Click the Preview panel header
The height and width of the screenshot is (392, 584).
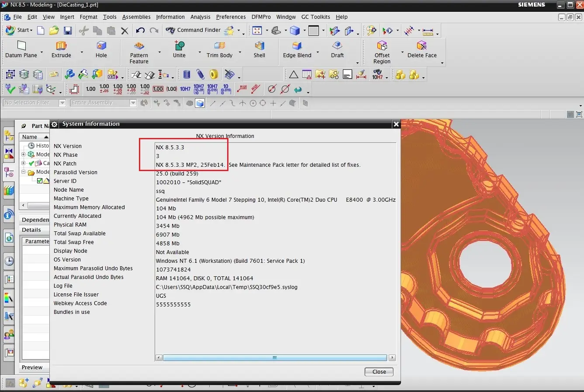point(35,368)
